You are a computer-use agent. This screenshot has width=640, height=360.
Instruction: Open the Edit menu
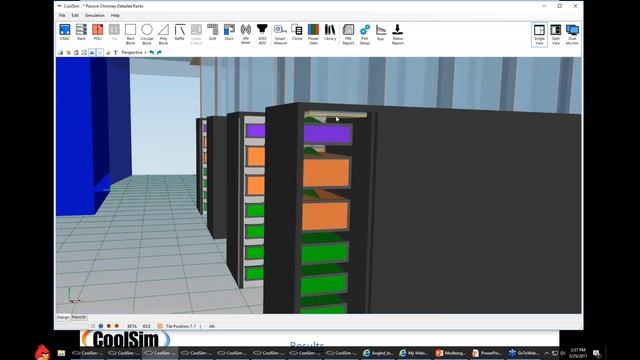pyautogui.click(x=75, y=16)
